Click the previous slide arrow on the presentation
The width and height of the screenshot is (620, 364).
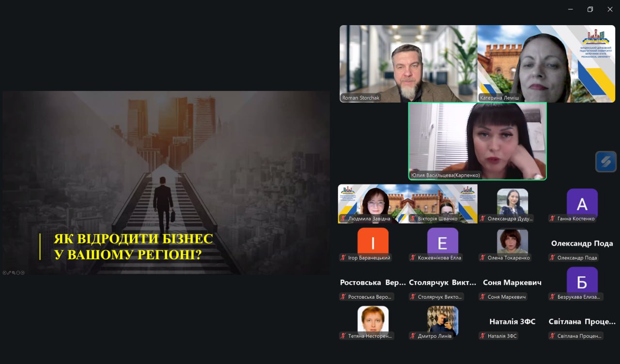pos(5,273)
